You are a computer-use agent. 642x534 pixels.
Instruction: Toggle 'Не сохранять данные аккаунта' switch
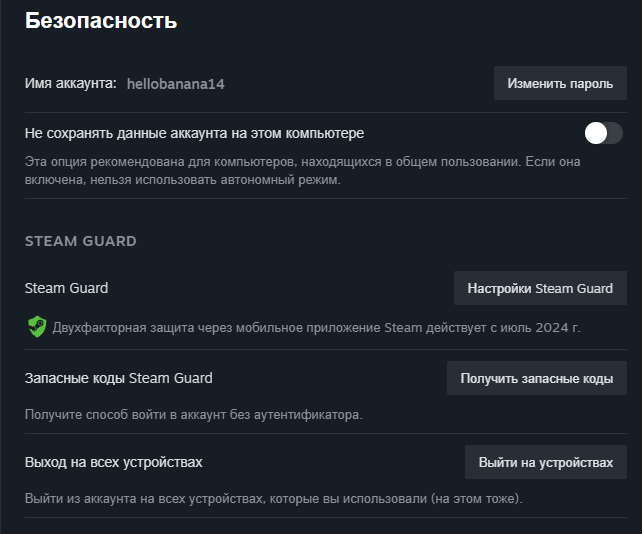[604, 133]
